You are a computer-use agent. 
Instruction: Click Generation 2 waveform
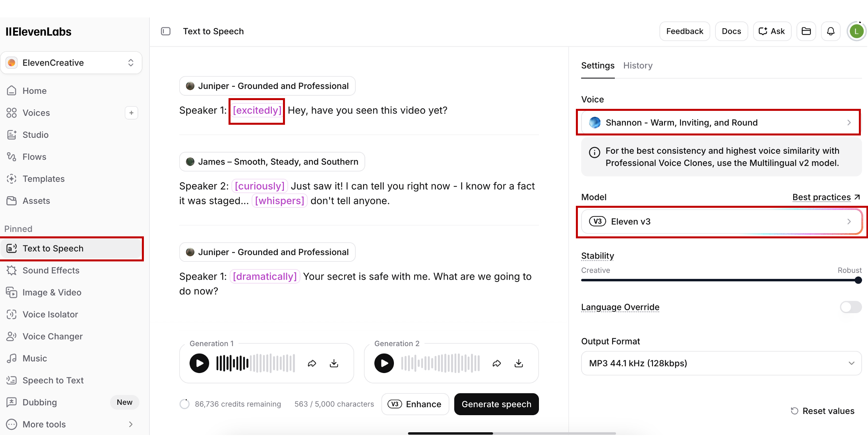click(x=440, y=363)
